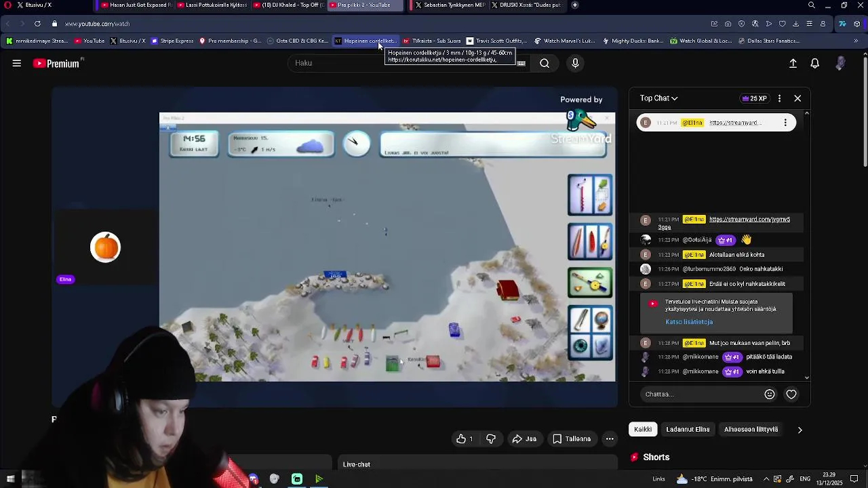Click the Elina name tag label
Viewport: 868px width, 488px height.
[66, 279]
